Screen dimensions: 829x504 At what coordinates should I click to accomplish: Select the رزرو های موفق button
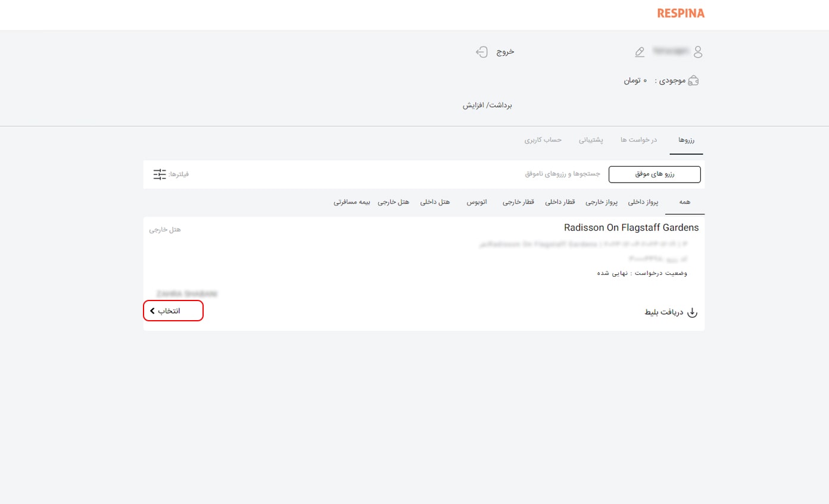coord(654,174)
